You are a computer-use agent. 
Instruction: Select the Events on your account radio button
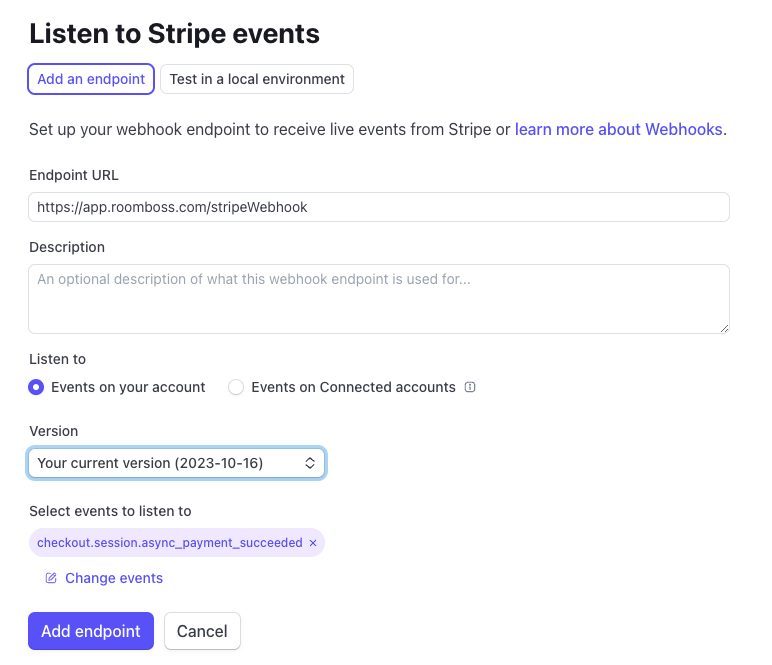point(37,387)
